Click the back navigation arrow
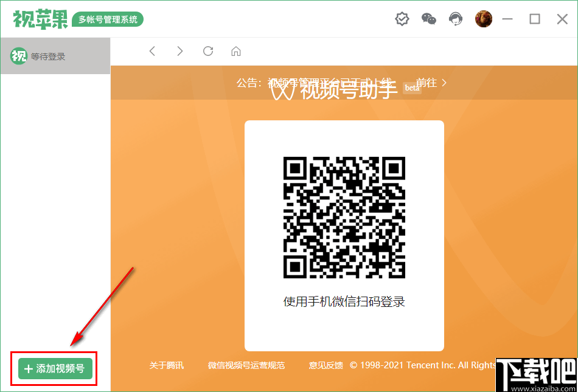This screenshot has width=578, height=392. click(x=152, y=51)
